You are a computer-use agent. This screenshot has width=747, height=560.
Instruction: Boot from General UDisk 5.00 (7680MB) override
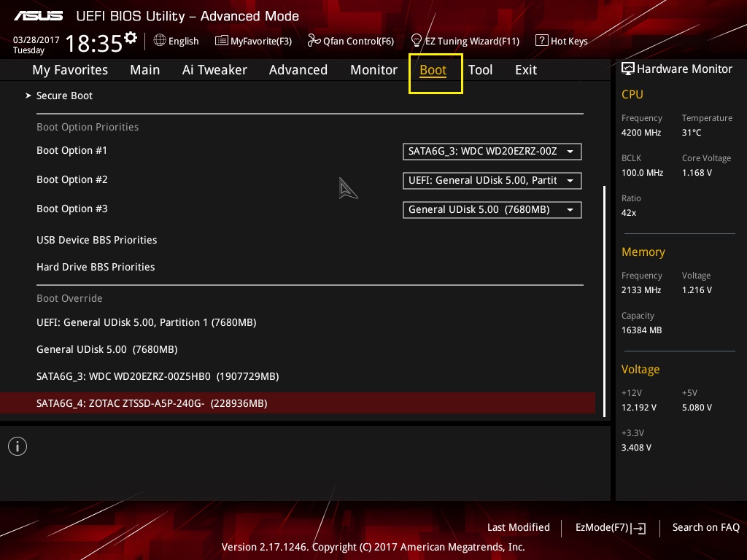[x=107, y=349]
